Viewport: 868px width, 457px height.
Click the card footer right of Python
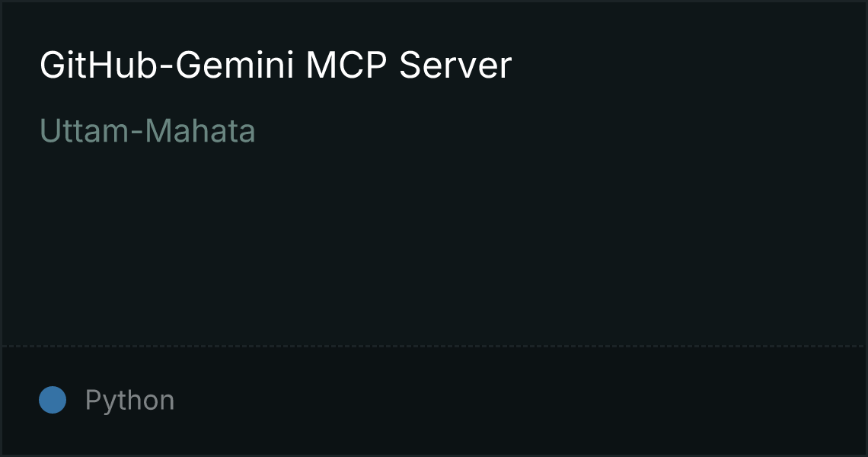point(520,400)
